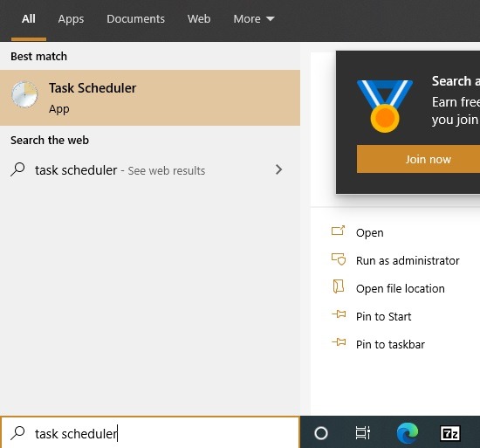The width and height of the screenshot is (480, 448).
Task: Select Pin to Start
Action: pos(383,316)
